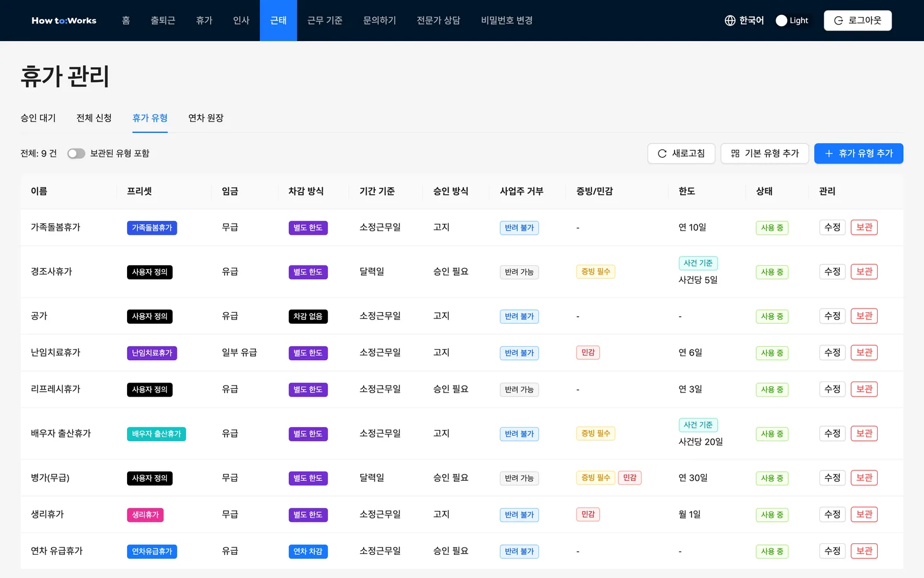Click 수정 for 연차 유급휴가 row

[x=832, y=551]
